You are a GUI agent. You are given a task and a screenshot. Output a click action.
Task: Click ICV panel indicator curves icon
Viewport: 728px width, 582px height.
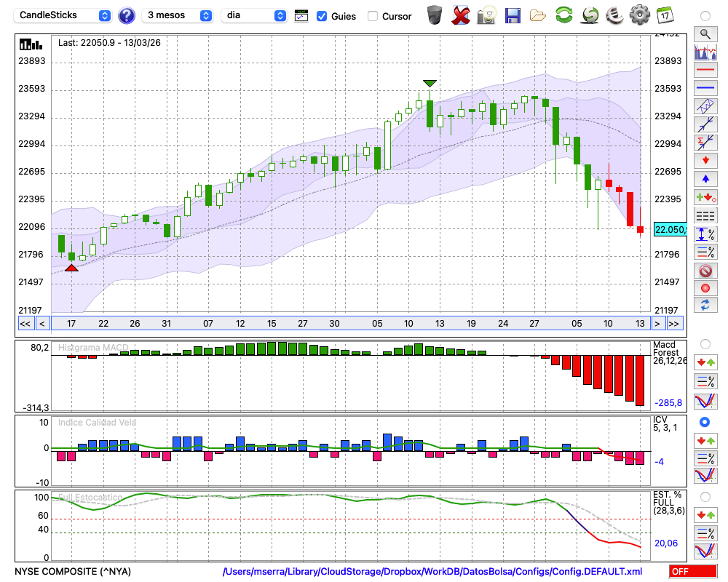pyautogui.click(x=705, y=476)
